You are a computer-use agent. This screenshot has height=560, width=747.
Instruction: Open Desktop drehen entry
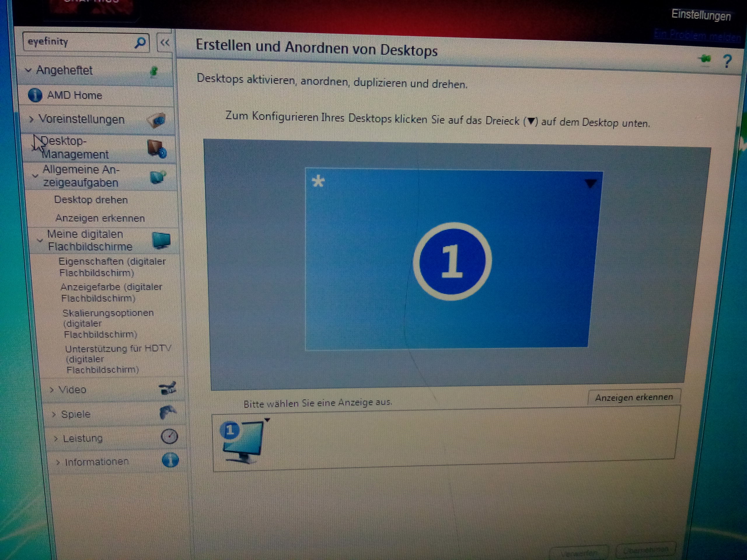(91, 200)
